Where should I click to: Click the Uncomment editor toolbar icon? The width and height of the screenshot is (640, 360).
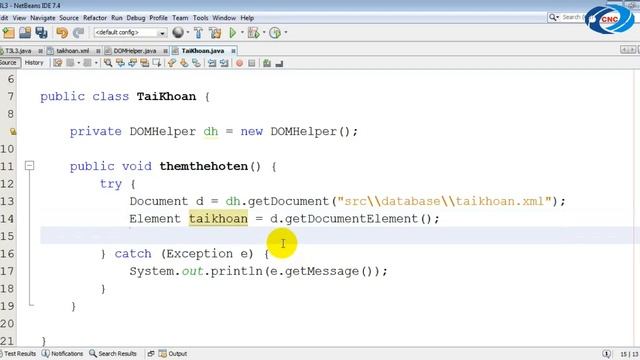(x=279, y=63)
